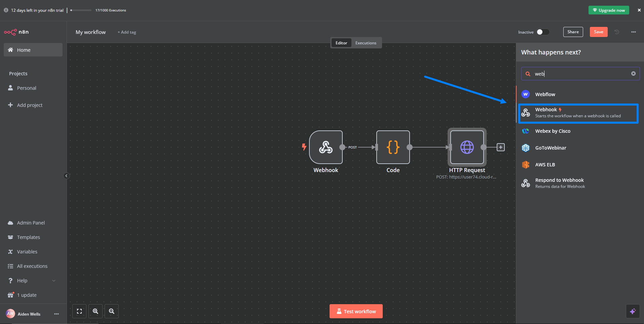Zoom out on the canvas
Screen dimensions: 644x324
(112, 311)
